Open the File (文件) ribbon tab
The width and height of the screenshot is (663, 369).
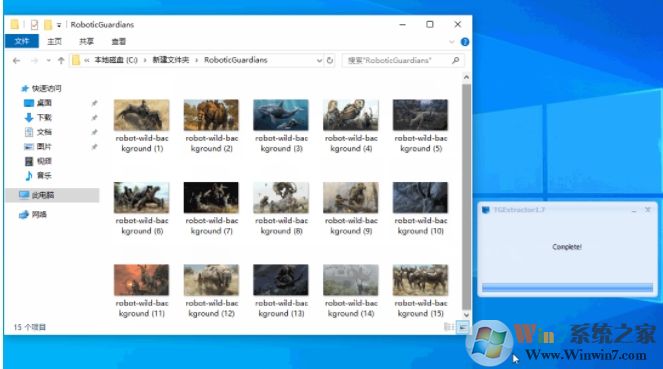[22, 41]
